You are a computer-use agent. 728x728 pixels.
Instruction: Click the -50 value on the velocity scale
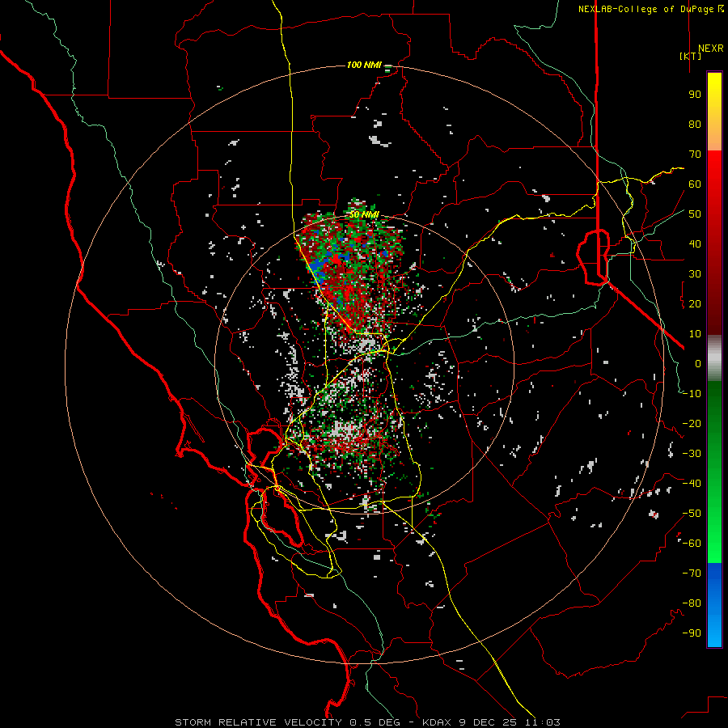[x=692, y=514]
